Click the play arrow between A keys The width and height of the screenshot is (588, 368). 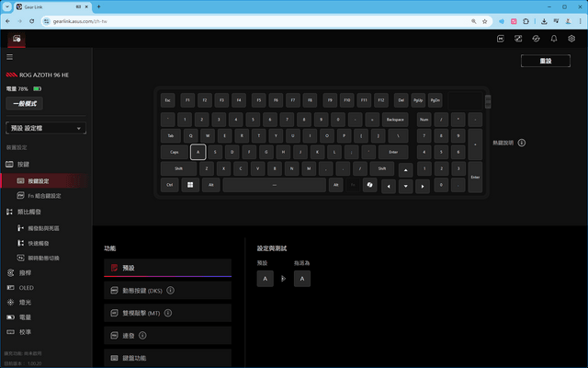pos(284,279)
